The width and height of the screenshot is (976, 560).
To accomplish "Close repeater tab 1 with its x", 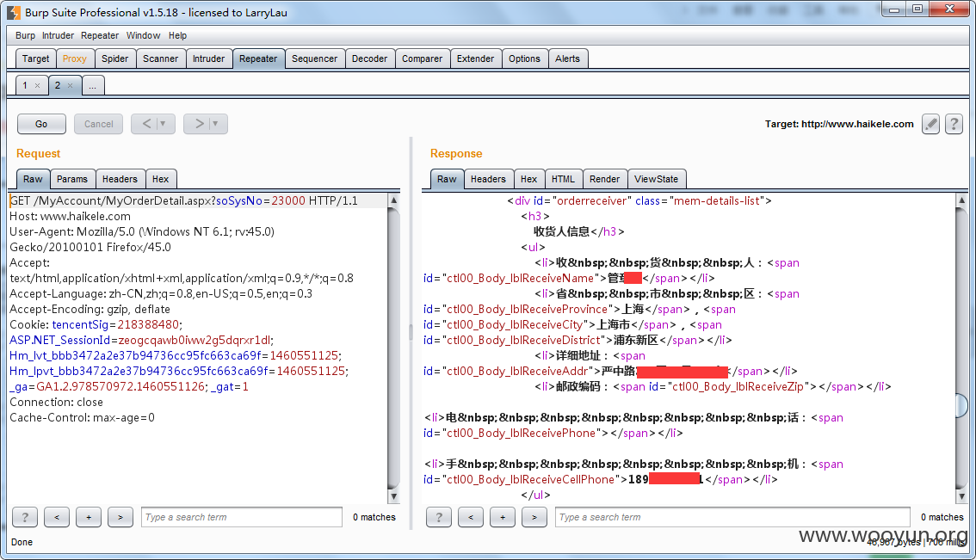I will 37,86.
